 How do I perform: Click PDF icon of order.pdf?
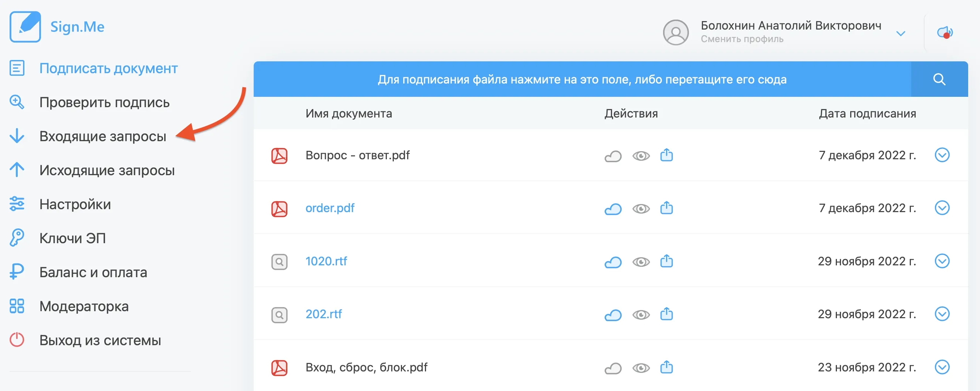pyautogui.click(x=279, y=209)
